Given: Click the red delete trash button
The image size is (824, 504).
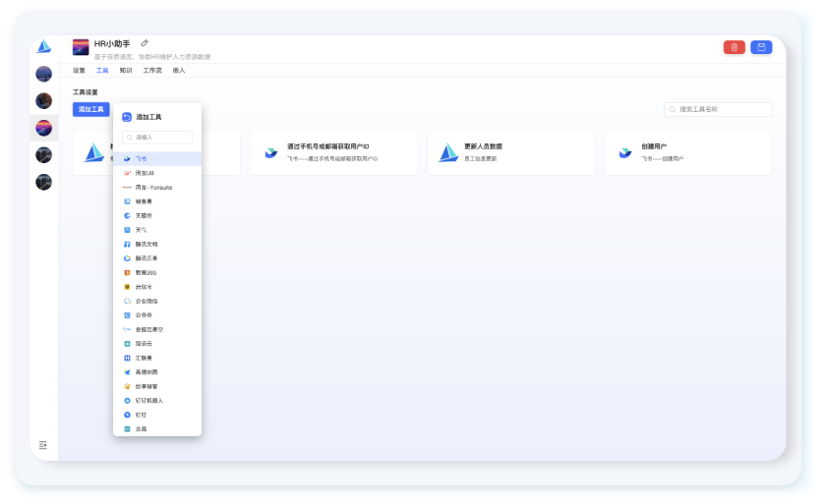Looking at the screenshot, I should coord(734,47).
